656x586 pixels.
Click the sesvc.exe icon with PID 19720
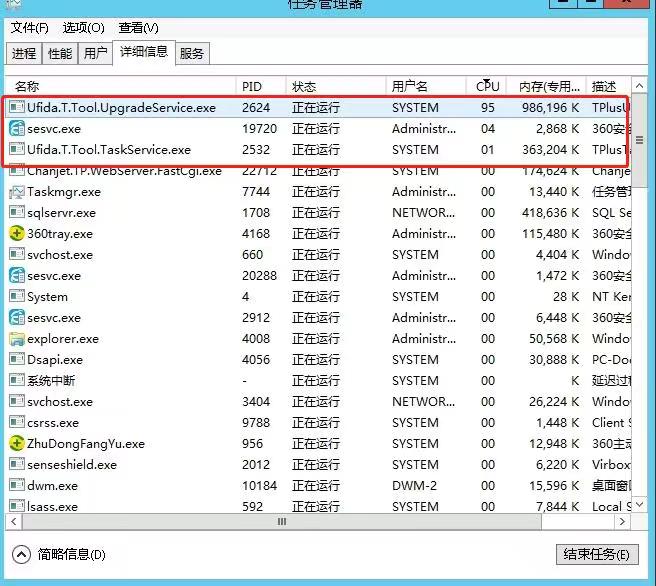(17, 128)
